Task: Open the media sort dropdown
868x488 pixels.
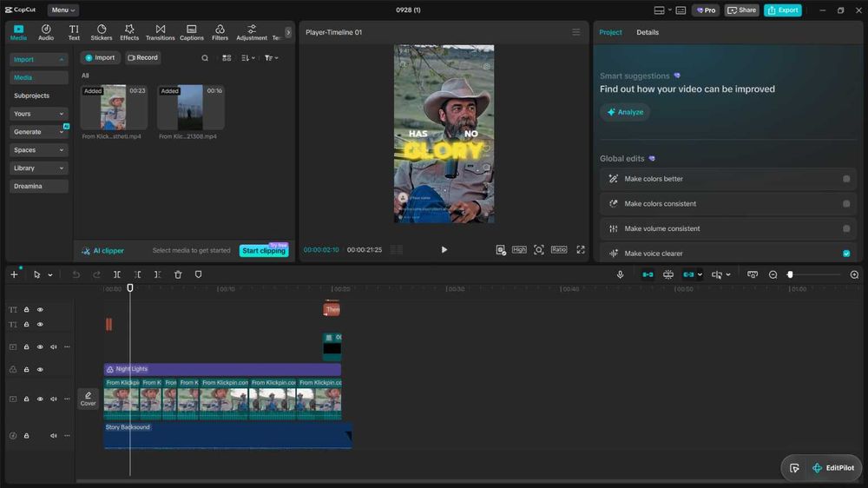Action: [248, 58]
